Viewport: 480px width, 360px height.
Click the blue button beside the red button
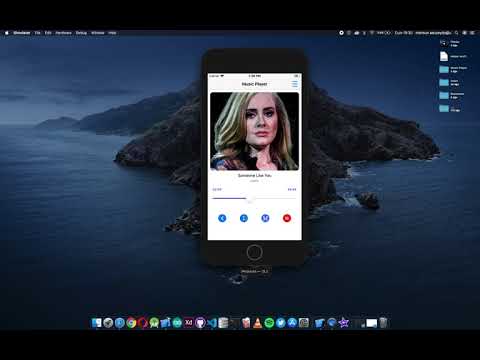coord(265,218)
